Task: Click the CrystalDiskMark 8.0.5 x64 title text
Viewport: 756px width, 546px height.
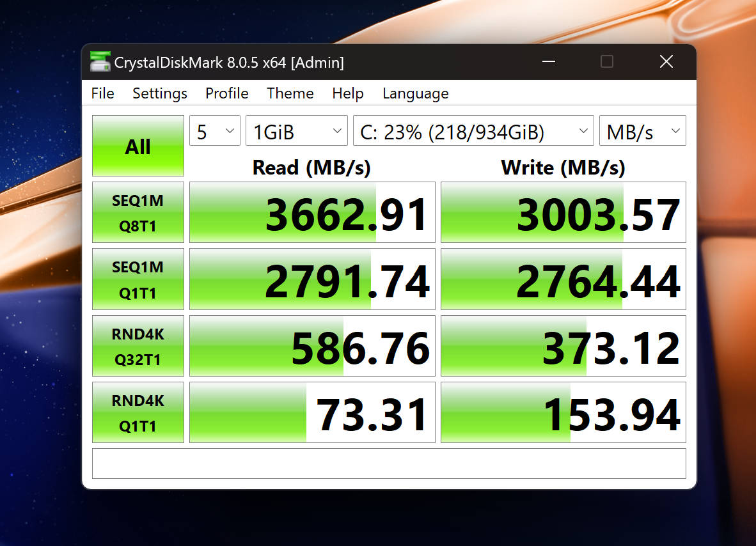Action: tap(229, 63)
